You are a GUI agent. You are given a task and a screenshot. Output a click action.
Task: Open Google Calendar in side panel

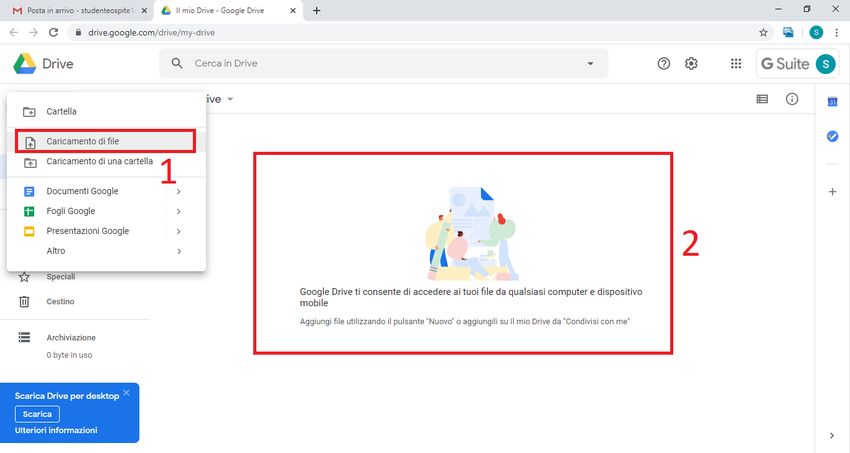point(832,102)
